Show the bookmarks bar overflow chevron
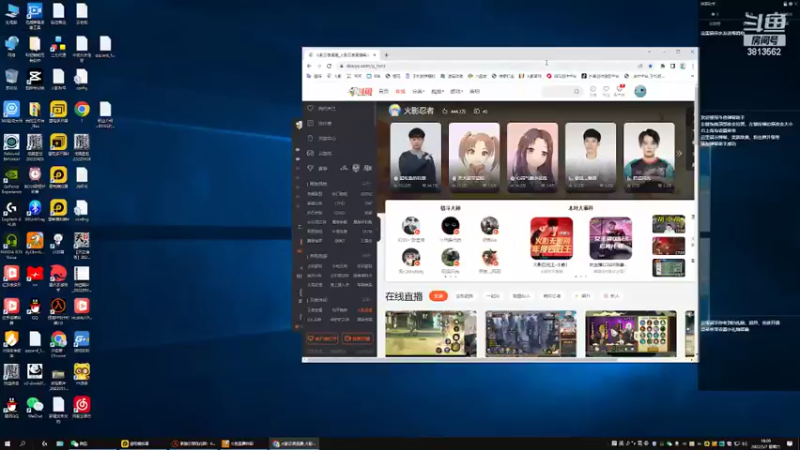800x450 pixels. [692, 76]
